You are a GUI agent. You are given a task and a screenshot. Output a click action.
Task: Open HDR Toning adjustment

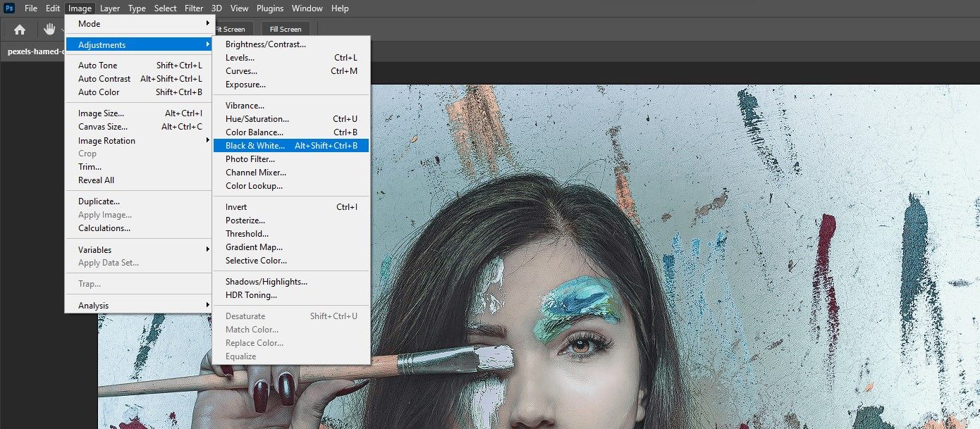tap(291, 295)
